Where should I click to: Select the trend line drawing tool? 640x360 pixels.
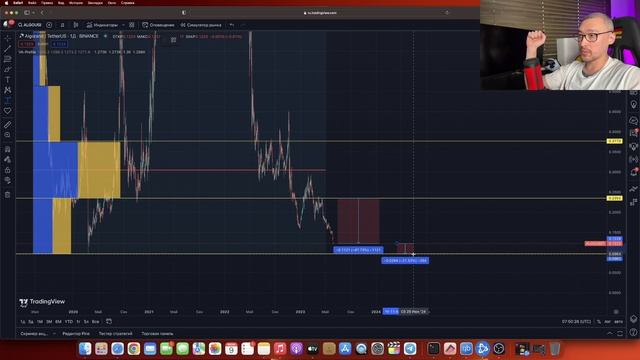[7, 49]
